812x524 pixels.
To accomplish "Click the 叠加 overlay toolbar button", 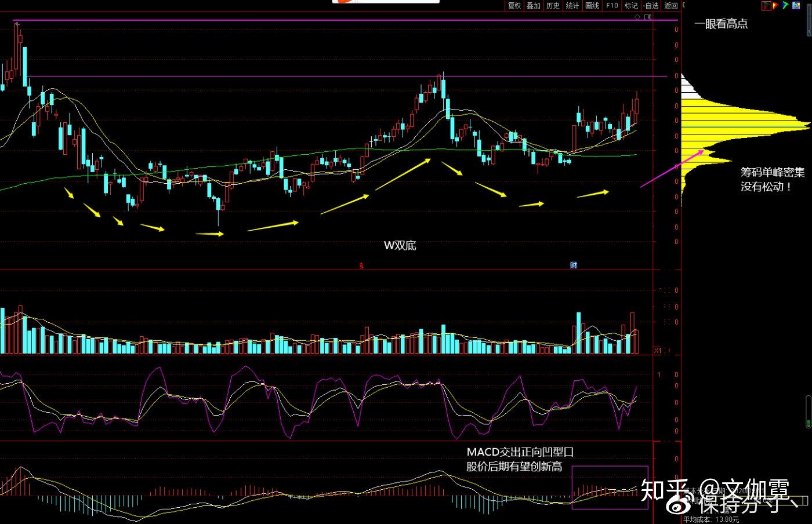I will click(x=534, y=6).
